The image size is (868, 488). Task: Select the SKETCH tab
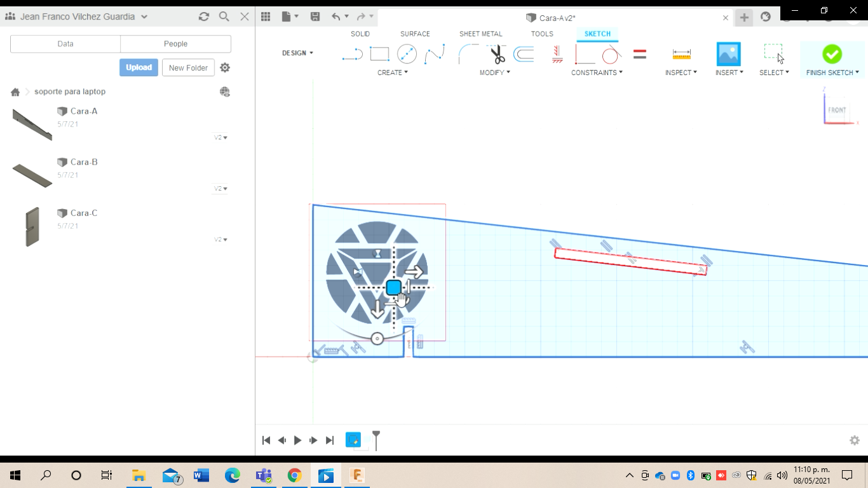[x=597, y=34]
